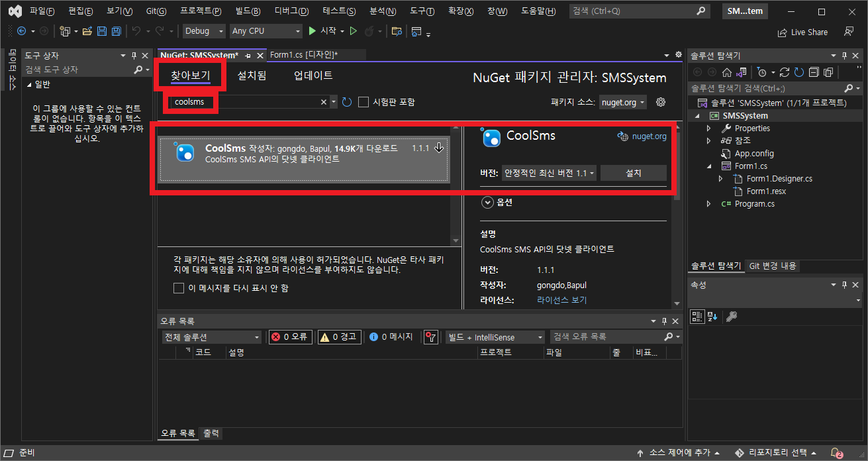Viewport: 868px width, 461px height.
Task: Switch to the 출력 output tab
Action: (x=211, y=433)
